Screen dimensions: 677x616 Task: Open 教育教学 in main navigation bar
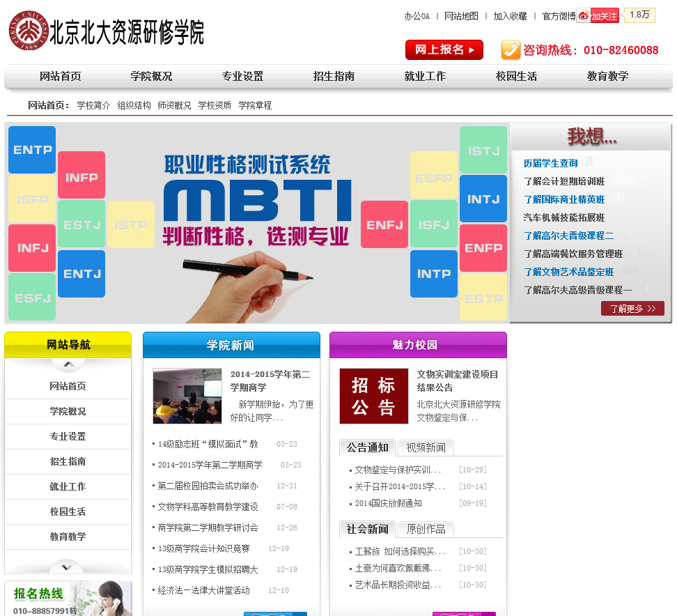607,77
